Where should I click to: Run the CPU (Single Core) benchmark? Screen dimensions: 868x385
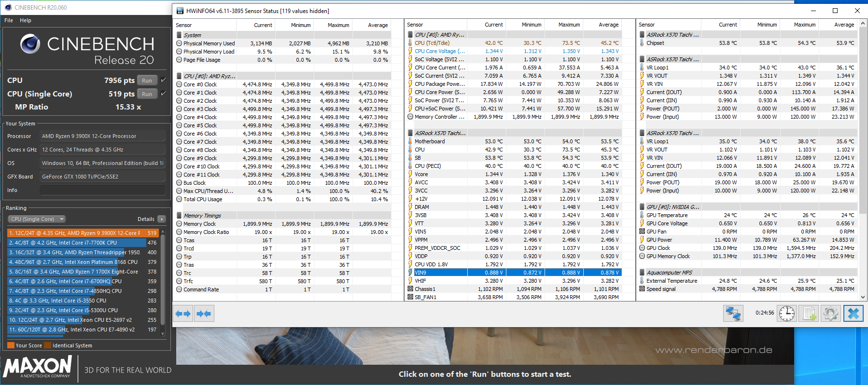(x=147, y=94)
